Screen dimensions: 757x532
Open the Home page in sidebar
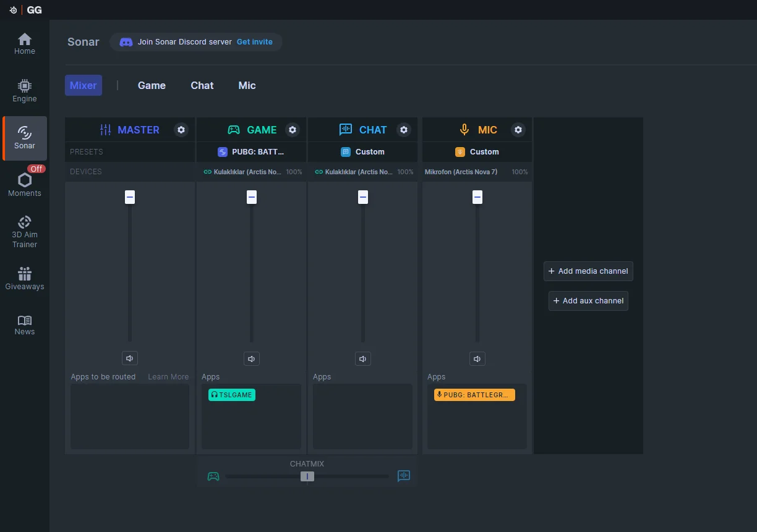pos(25,44)
